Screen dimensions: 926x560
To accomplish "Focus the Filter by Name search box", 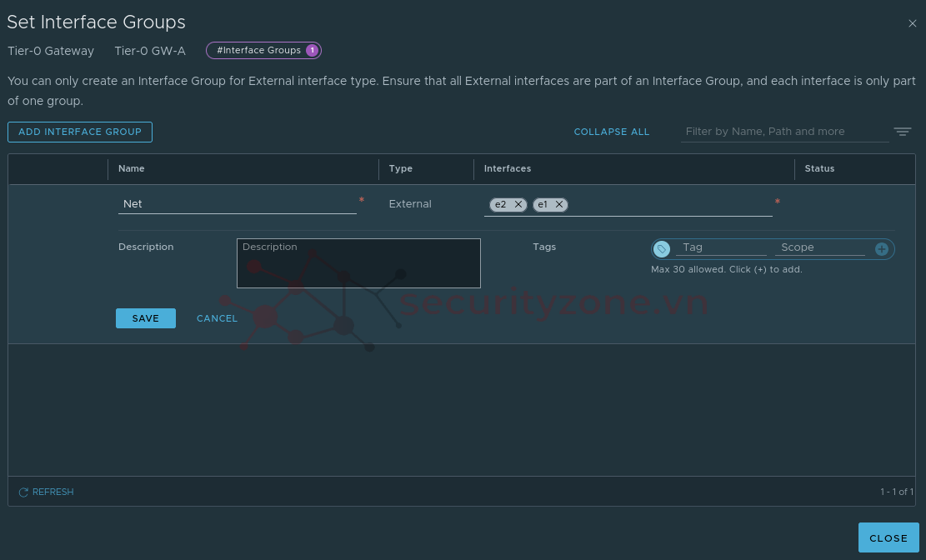I will 783,132.
